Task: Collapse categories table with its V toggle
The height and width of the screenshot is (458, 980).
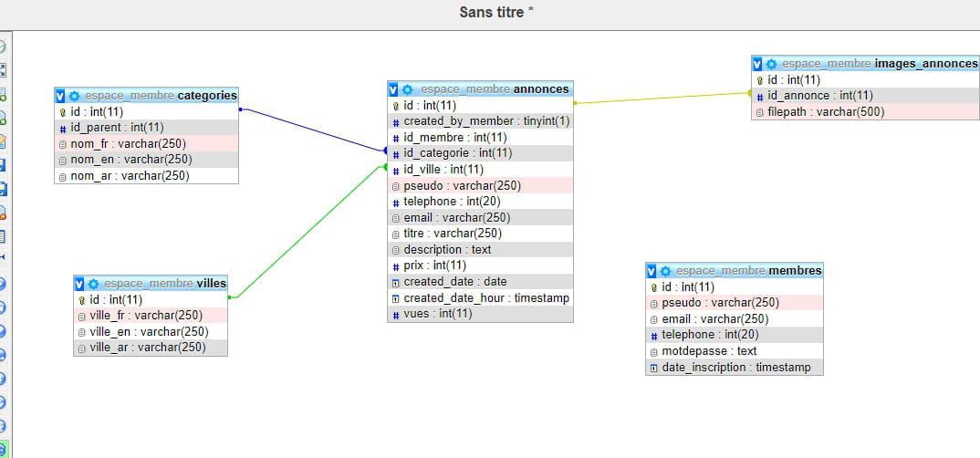Action: point(60,96)
